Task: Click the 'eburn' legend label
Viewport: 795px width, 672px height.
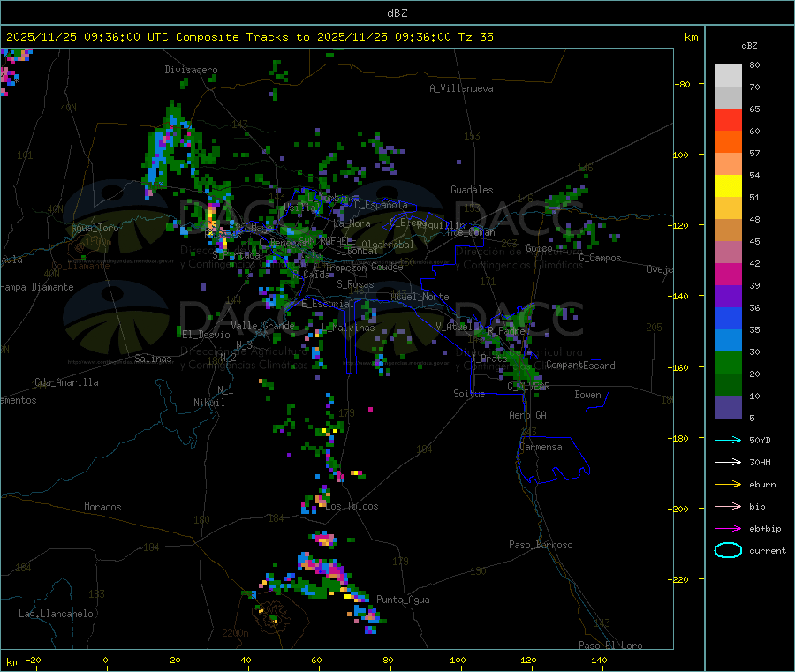Action: point(762,485)
